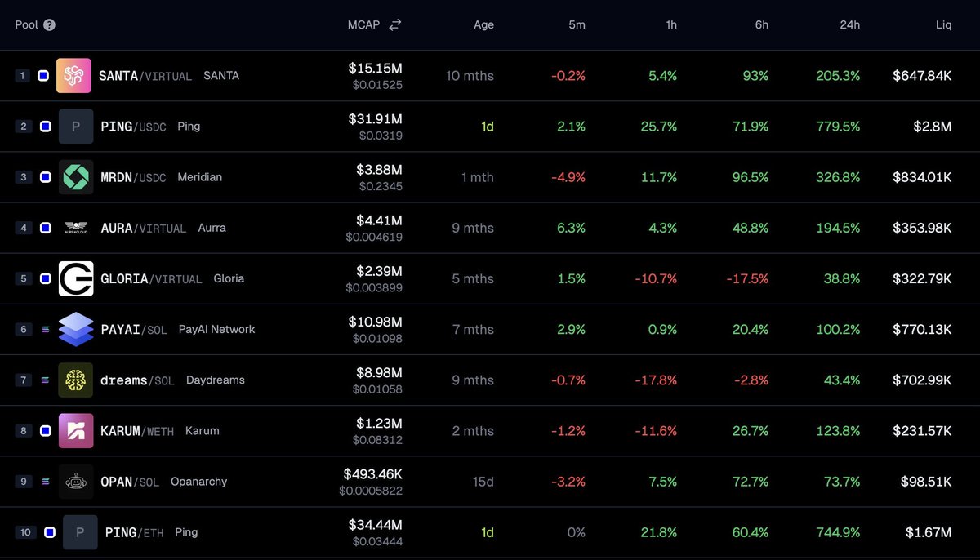980x560 pixels.
Task: Click the PayAI Network stacked-layers logo
Action: pos(76,329)
